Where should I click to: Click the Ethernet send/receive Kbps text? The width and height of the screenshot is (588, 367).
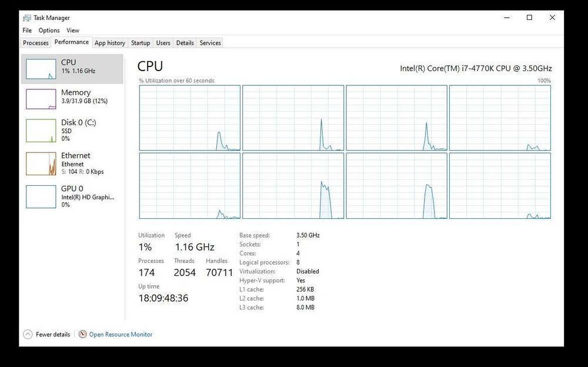82,172
